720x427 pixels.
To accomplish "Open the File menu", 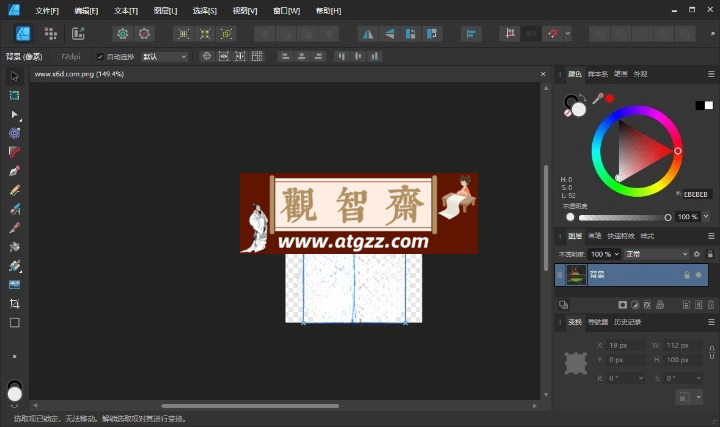I will click(47, 11).
